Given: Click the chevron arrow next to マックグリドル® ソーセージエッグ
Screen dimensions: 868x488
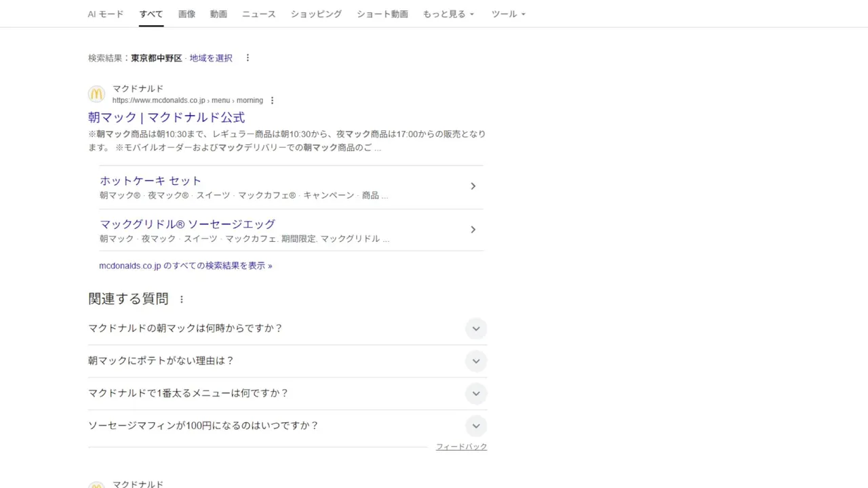Looking at the screenshot, I should pyautogui.click(x=473, y=230).
